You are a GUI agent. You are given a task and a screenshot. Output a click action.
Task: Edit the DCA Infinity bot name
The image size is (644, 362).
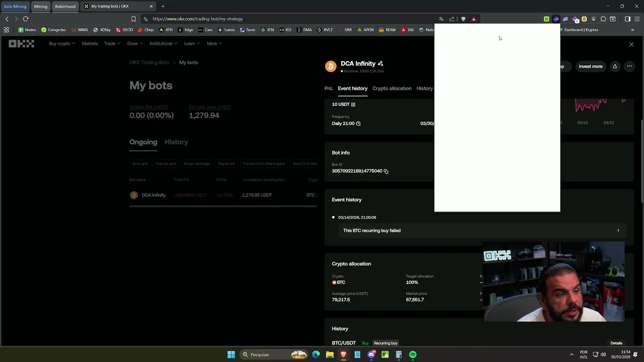[x=380, y=63]
